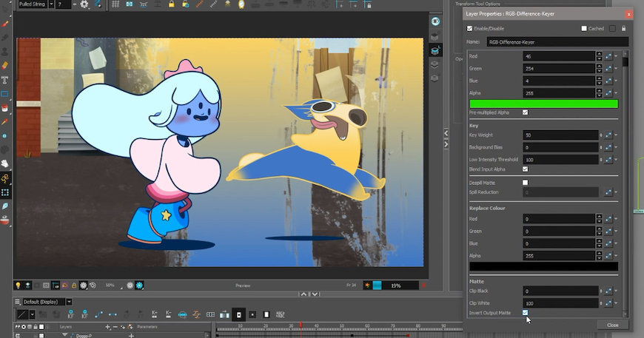Select the Eyedropper tool
Image resolution: width=644 pixels, height=338 pixels.
5,122
